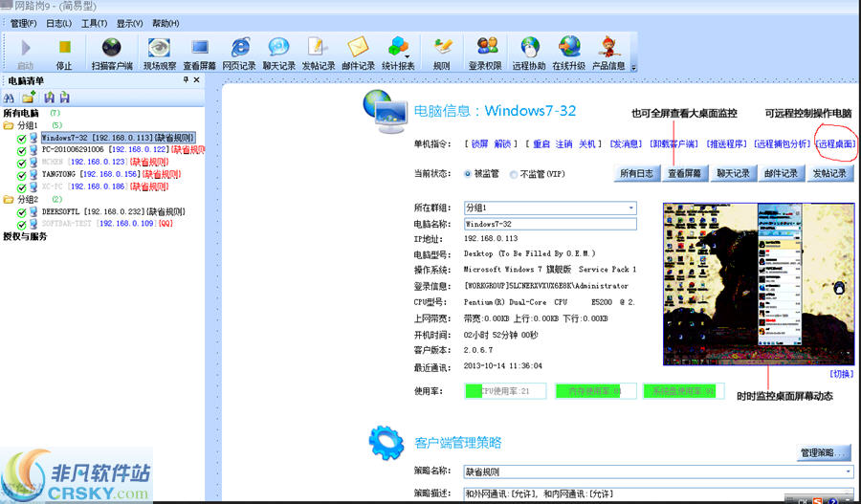Viewport: 861px width, 504px height.
Task: Click the [发消息] send message link
Action: [626, 143]
